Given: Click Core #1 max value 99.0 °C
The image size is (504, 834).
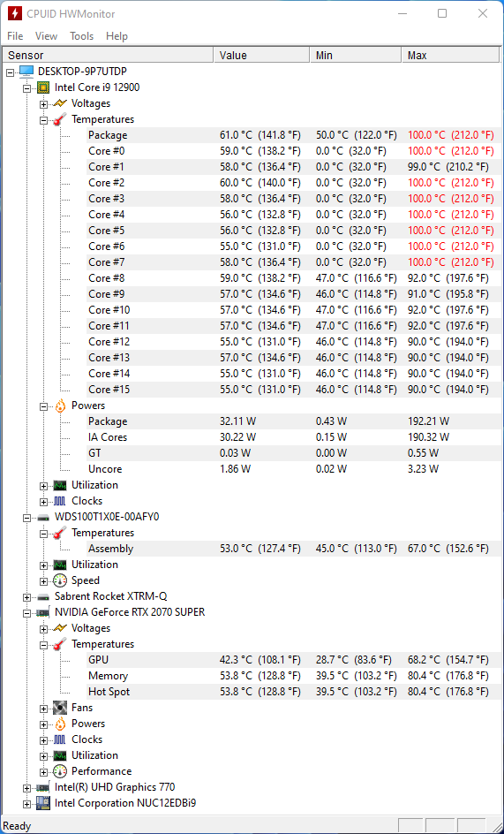Looking at the screenshot, I should pyautogui.click(x=448, y=167).
